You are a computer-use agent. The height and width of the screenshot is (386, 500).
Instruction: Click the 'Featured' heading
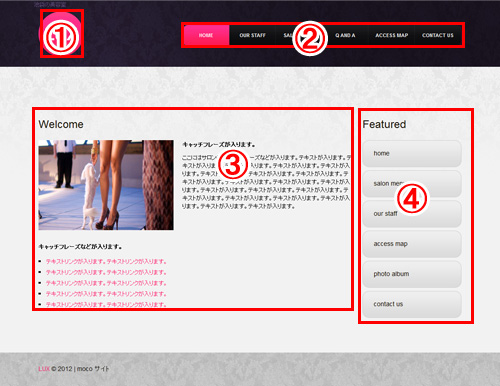384,124
